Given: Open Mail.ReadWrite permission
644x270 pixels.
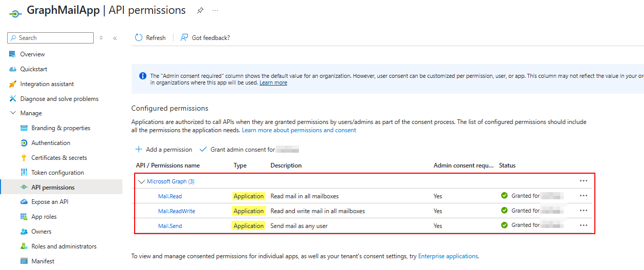Looking at the screenshot, I should (177, 211).
